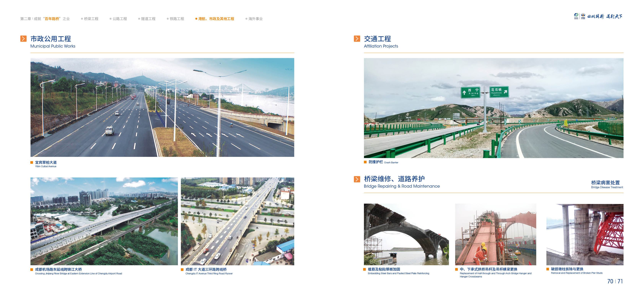644x299 pixels.
Task: Click the orange bullet before 破损墩柱拆除与更换
Action: coord(548,269)
